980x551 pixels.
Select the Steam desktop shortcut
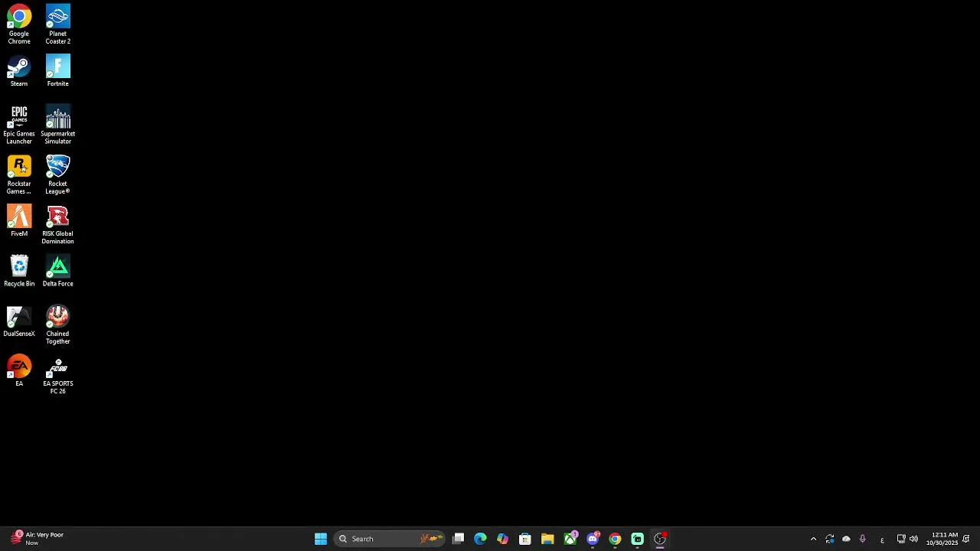19,71
